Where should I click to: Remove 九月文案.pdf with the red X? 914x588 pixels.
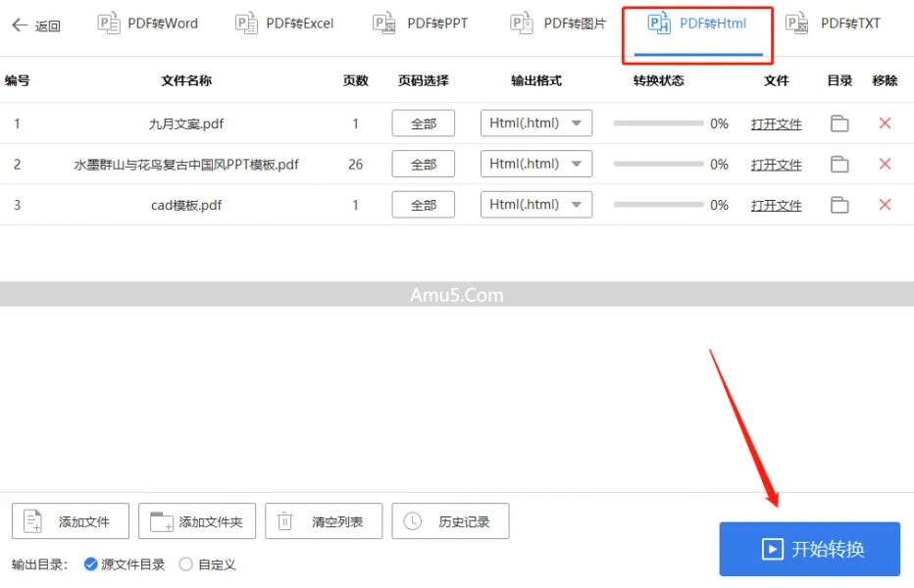(885, 122)
